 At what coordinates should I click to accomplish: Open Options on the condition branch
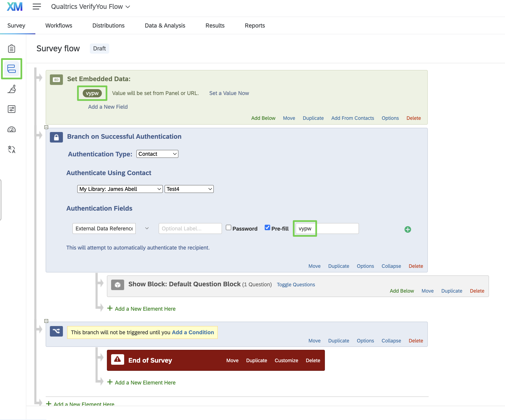tap(365, 341)
